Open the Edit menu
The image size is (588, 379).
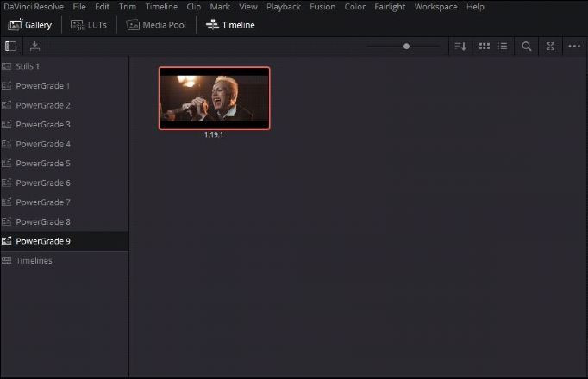coord(102,7)
